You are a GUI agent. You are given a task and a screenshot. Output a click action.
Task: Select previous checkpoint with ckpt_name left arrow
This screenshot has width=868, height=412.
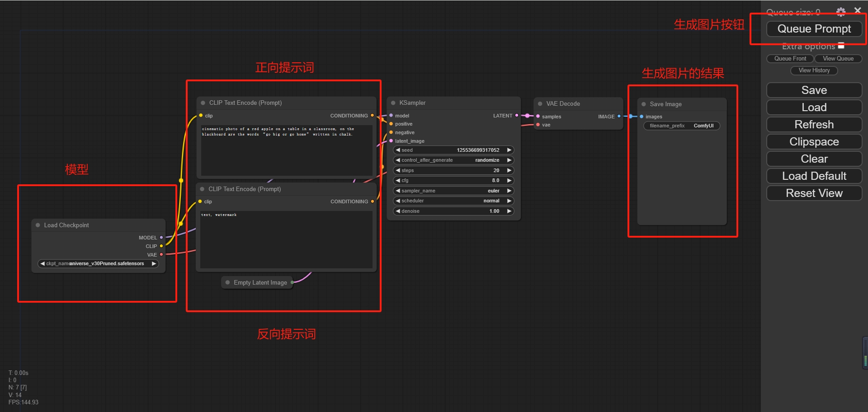coord(42,263)
